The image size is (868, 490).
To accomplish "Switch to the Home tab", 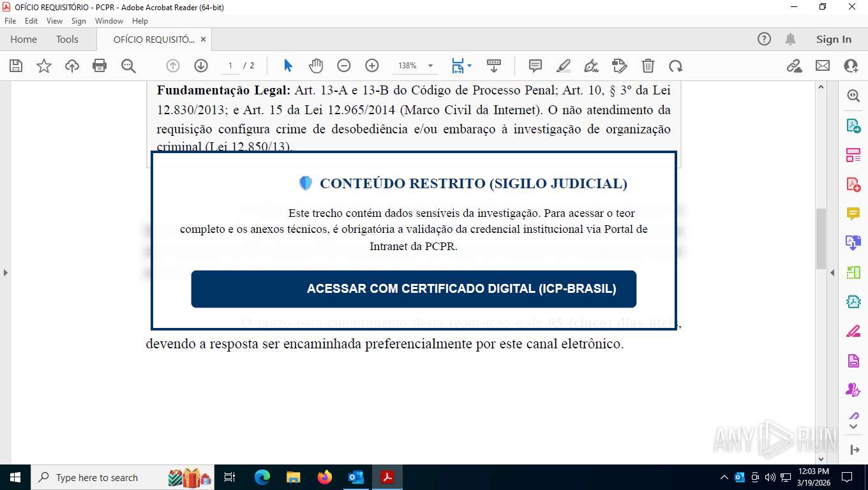I will click(24, 40).
